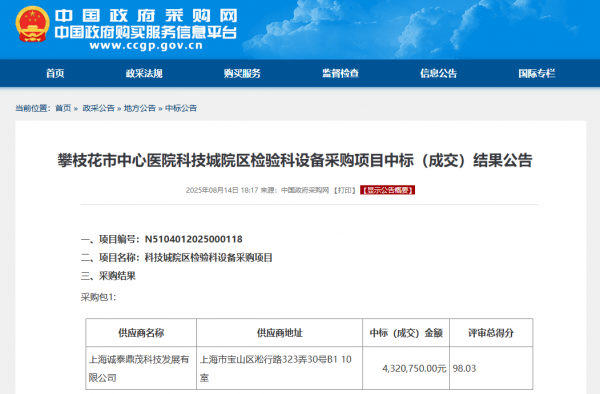
Task: Click the announcement title 攀枝花市中心医院
Action: click(x=295, y=160)
